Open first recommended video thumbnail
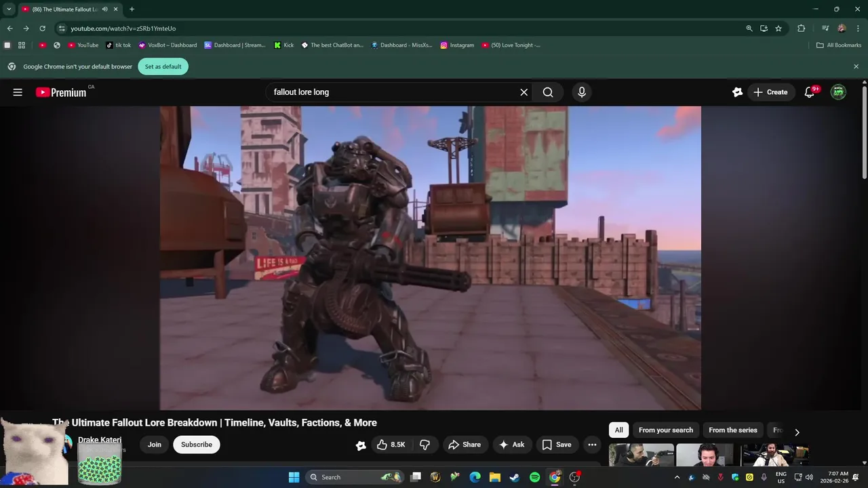The image size is (868, 488). pyautogui.click(x=642, y=455)
